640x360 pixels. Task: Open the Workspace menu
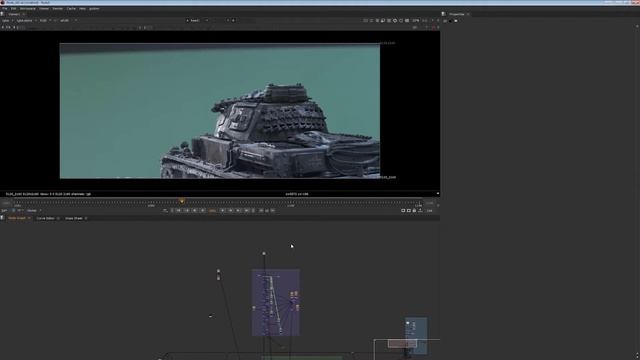point(28,9)
